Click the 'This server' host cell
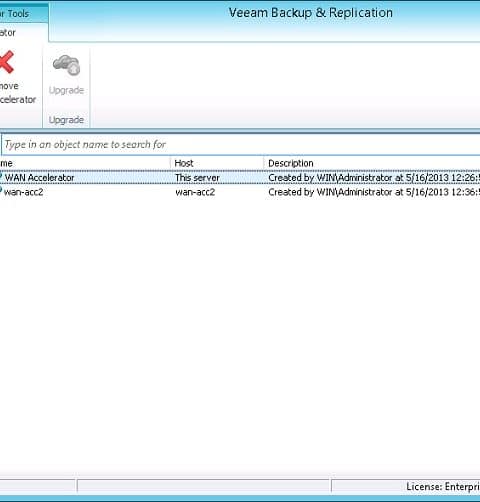 (x=197, y=178)
